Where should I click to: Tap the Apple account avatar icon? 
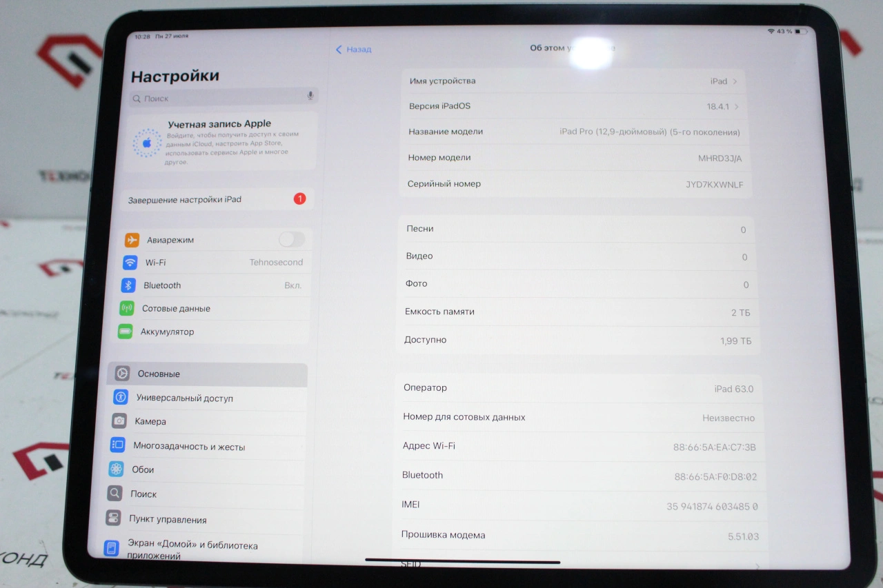(147, 143)
